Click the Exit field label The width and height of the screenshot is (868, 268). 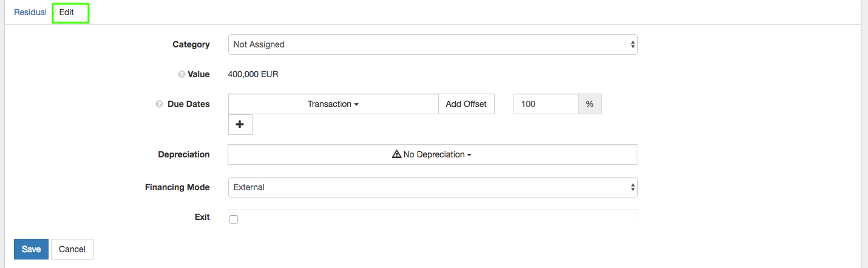[x=202, y=217]
